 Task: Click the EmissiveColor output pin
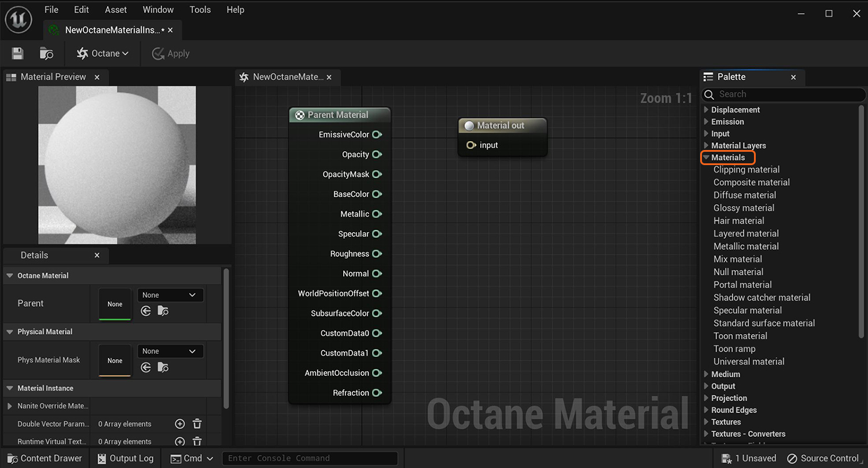coord(377,134)
